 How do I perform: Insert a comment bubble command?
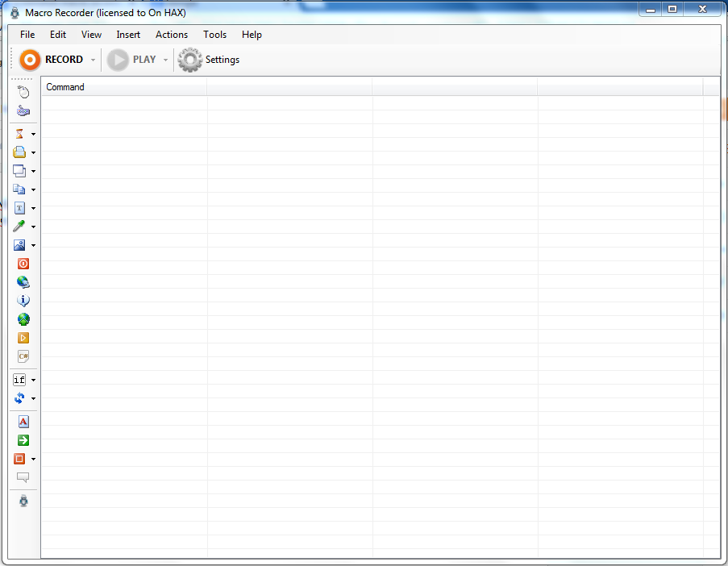point(23,477)
